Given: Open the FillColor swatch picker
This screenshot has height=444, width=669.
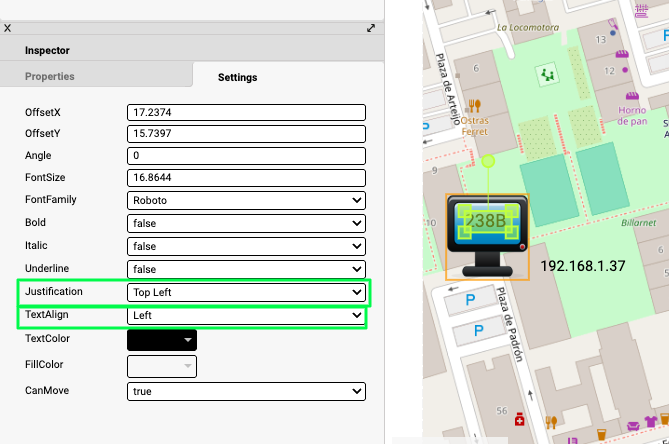Looking at the screenshot, I should (162, 366).
